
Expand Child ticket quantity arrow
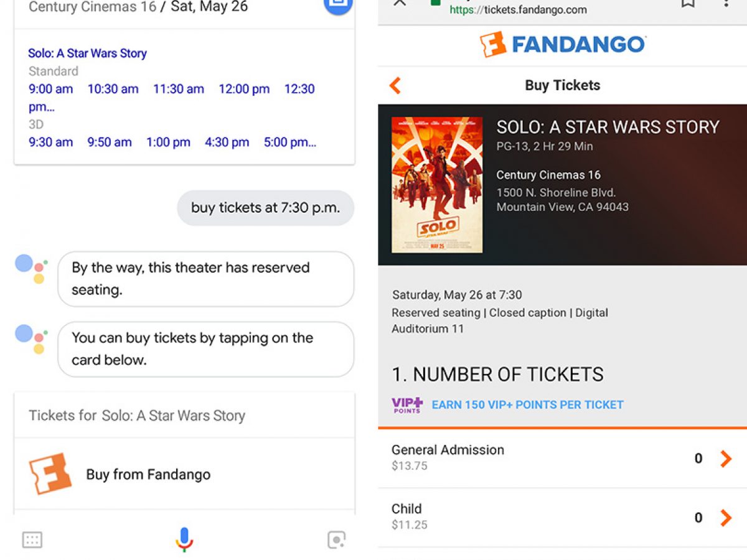[726, 518]
